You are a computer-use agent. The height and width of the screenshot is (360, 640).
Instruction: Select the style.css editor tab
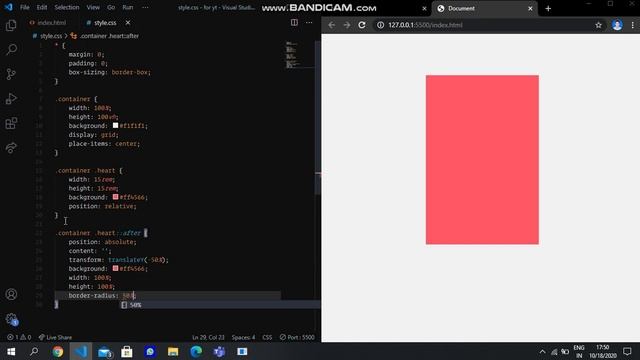click(101, 23)
